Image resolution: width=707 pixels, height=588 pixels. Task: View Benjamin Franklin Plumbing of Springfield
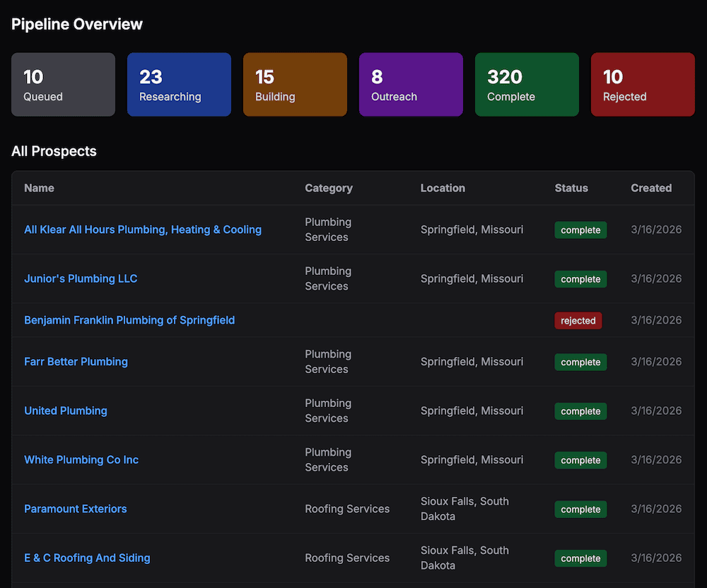pos(129,320)
